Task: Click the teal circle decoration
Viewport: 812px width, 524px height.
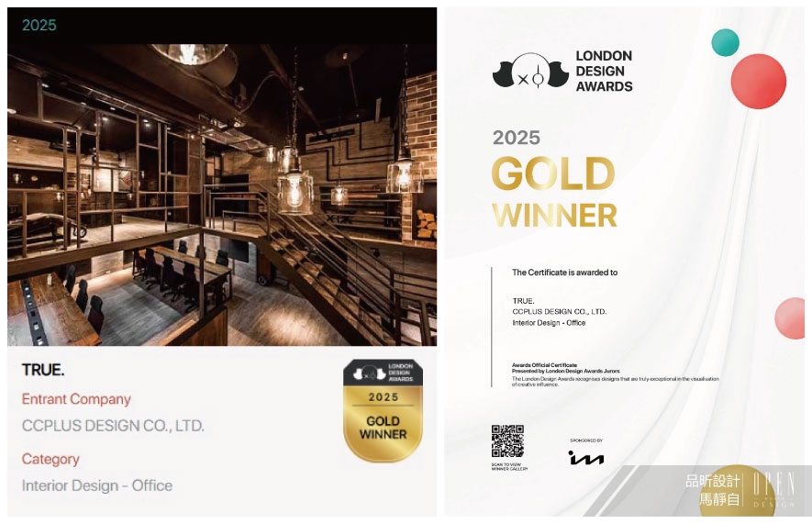Action: 725,42
